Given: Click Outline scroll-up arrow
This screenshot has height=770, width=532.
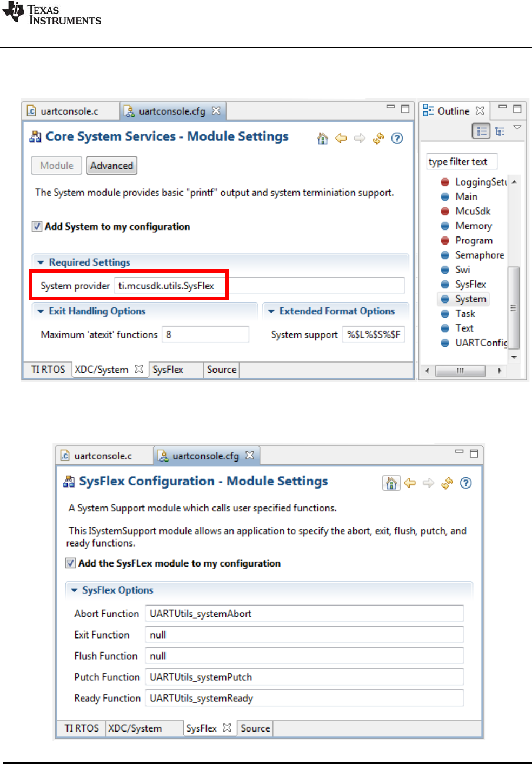Looking at the screenshot, I should [514, 182].
